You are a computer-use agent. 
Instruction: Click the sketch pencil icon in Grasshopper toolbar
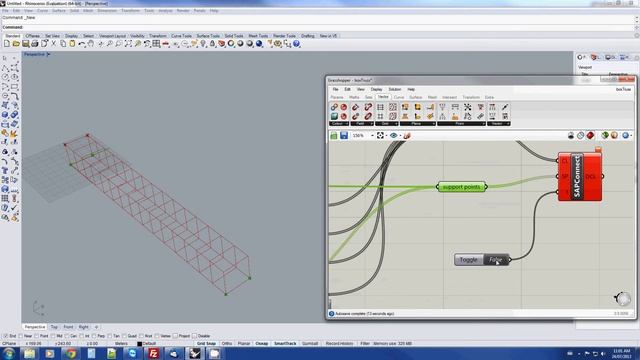pyautogui.click(x=407, y=136)
